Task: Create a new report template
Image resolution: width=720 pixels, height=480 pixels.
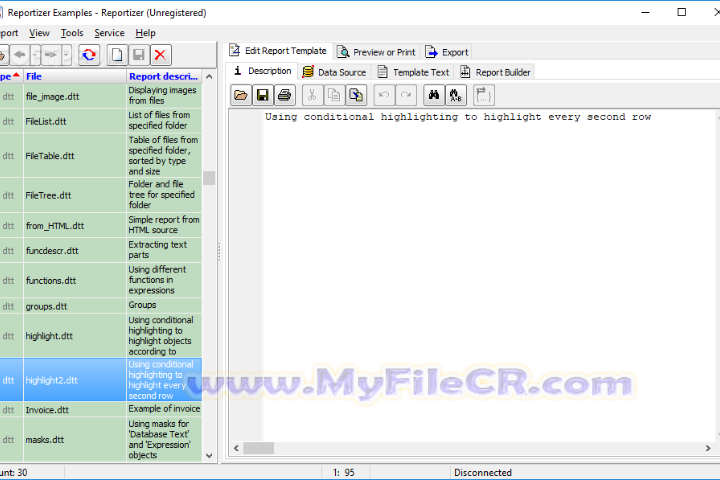Action: pos(117,55)
